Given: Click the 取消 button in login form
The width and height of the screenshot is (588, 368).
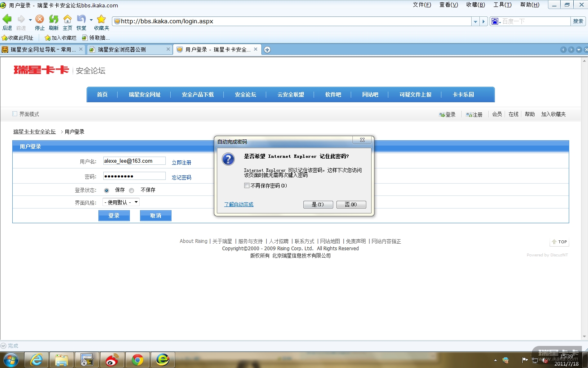Looking at the screenshot, I should 156,215.
